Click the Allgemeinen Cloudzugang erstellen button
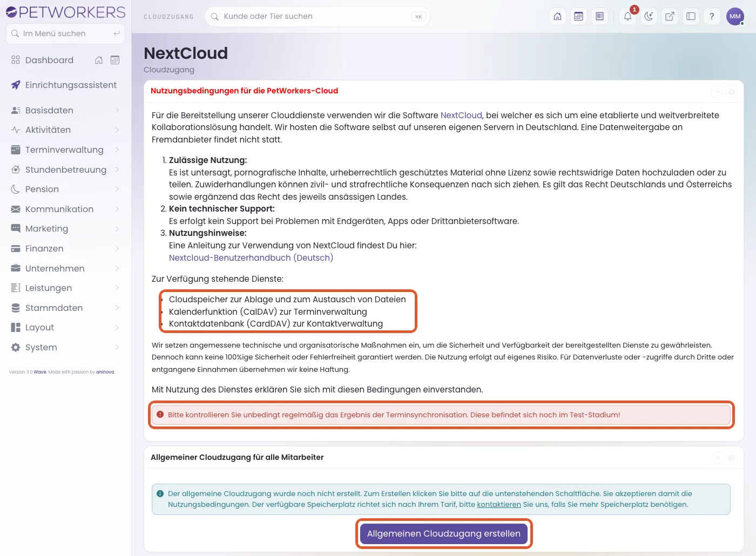 [444, 533]
